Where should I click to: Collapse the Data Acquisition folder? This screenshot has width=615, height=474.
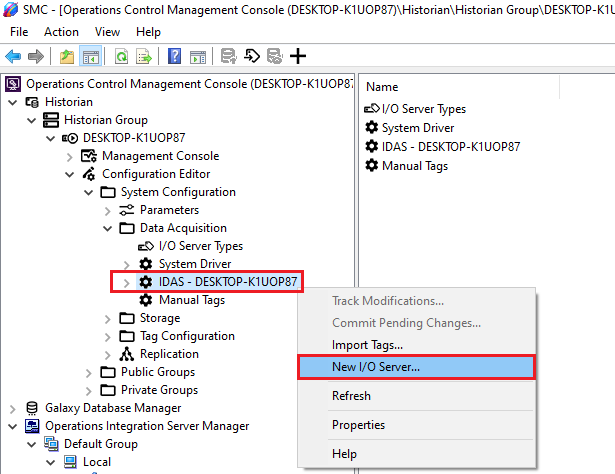(107, 229)
